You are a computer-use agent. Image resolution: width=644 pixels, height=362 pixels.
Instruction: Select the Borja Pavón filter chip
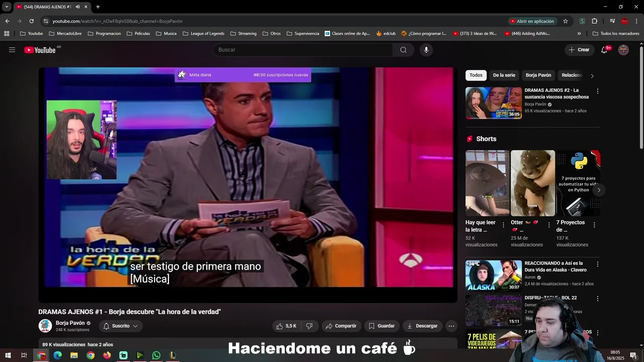click(x=538, y=75)
